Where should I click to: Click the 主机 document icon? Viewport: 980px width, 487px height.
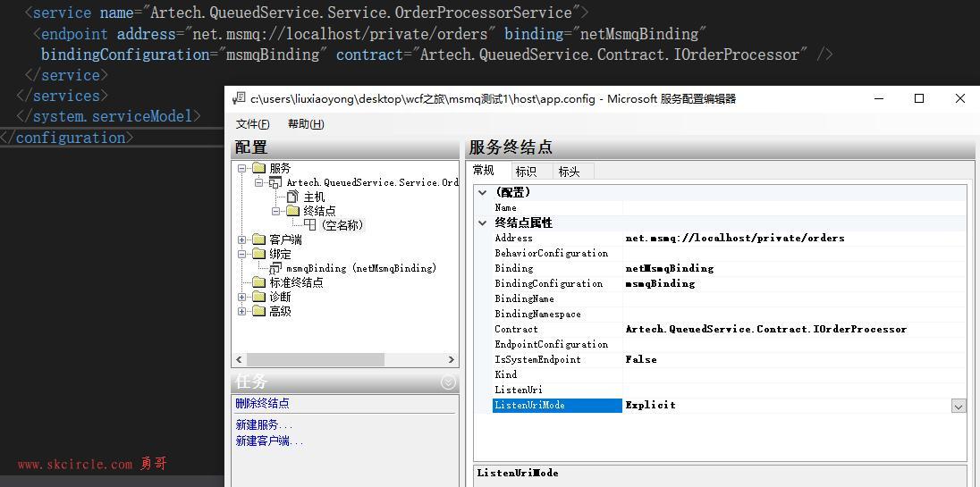[x=292, y=197]
